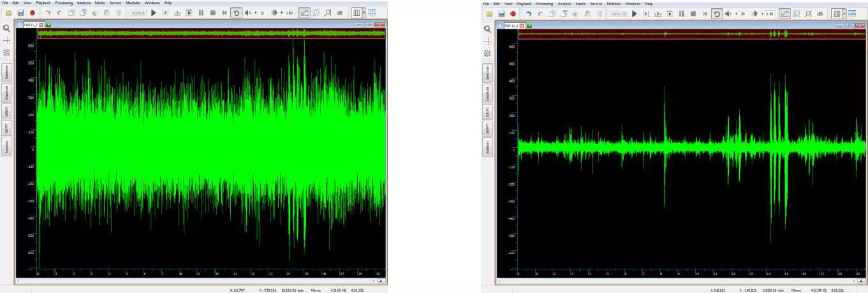Select the magnifier zoom tool in the left sidebar of the left window
Screen dimensions: 868x293
tap(7, 28)
